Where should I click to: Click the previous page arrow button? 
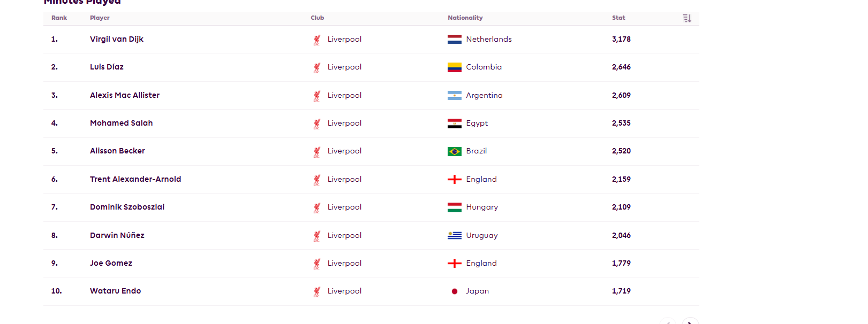(668, 321)
